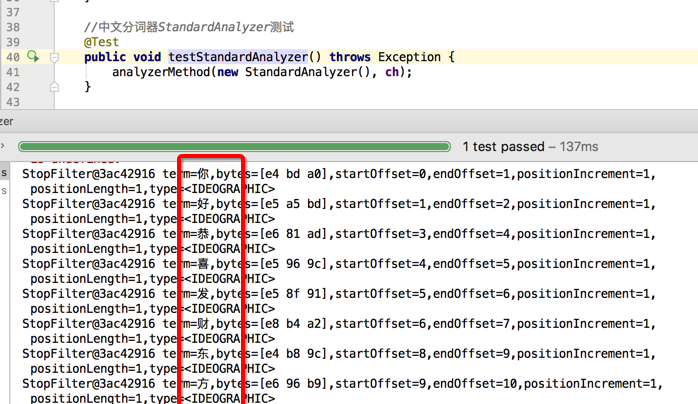Image resolution: width=698 pixels, height=404 pixels.
Task: Click line number 43 in gutter
Action: coord(13,102)
